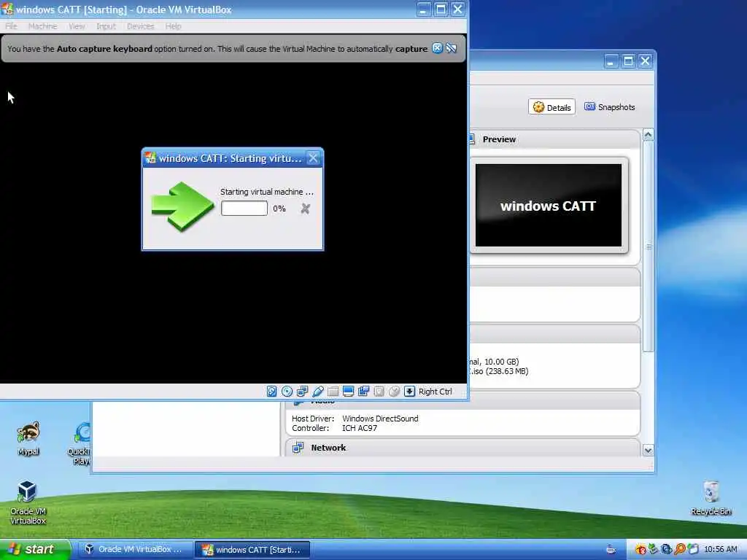Click the Network section icon
The width and height of the screenshot is (747, 560).
pos(298,448)
